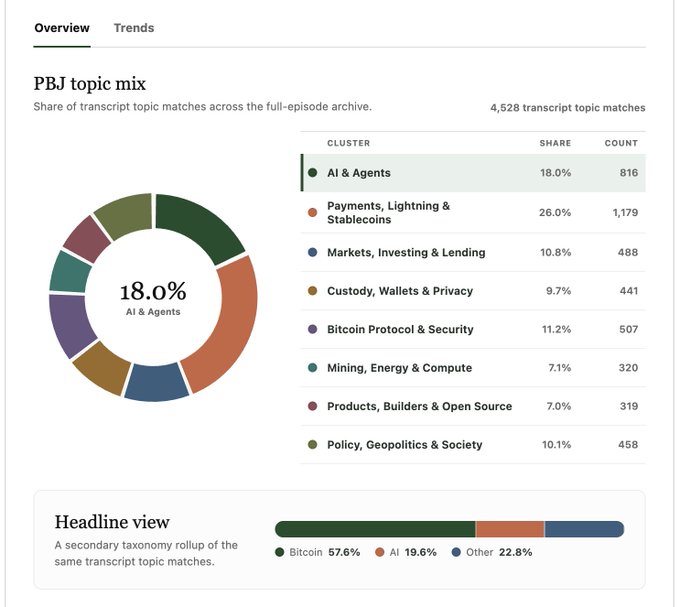Viewport: 680px width, 607px height.
Task: Click the maroon donut segment
Action: click(88, 239)
